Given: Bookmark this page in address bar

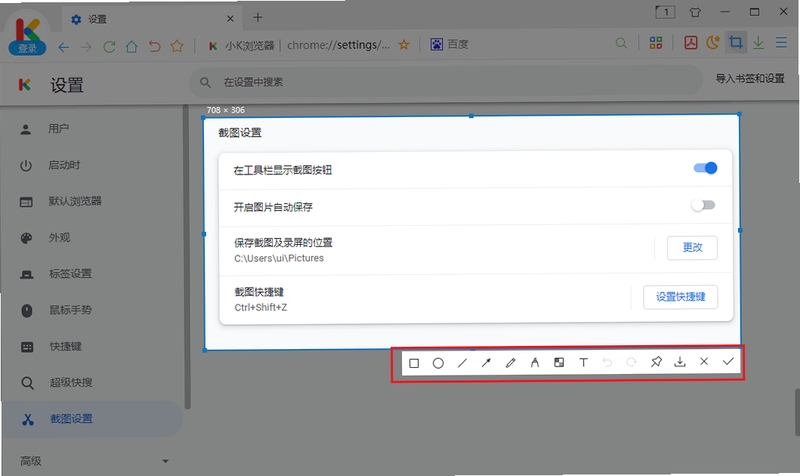Looking at the screenshot, I should [x=404, y=44].
